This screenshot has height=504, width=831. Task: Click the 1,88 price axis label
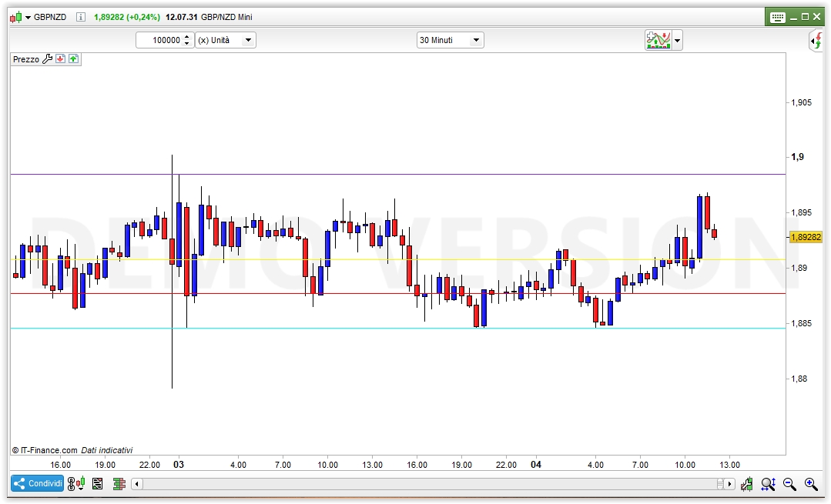(799, 379)
